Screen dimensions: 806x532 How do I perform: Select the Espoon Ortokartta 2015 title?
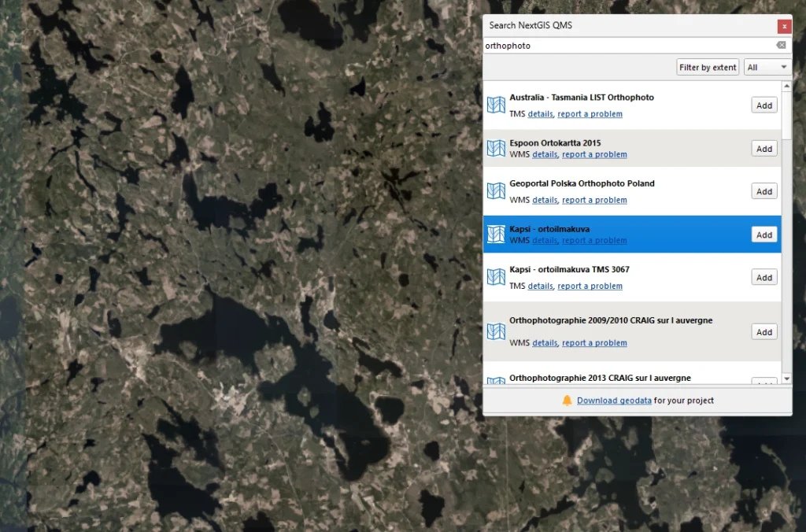coord(555,143)
